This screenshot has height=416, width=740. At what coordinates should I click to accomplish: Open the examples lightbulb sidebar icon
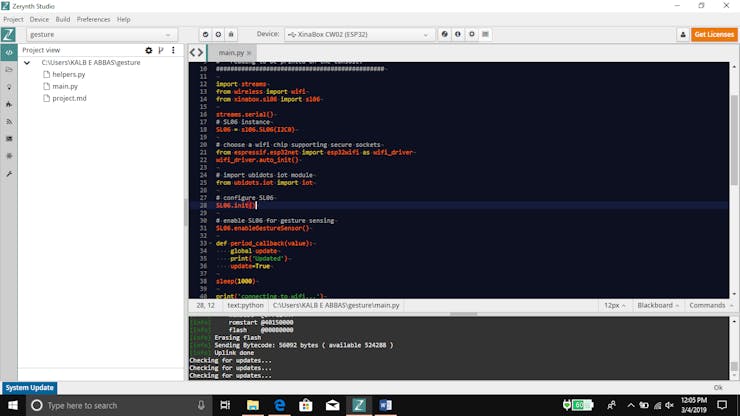[8, 87]
